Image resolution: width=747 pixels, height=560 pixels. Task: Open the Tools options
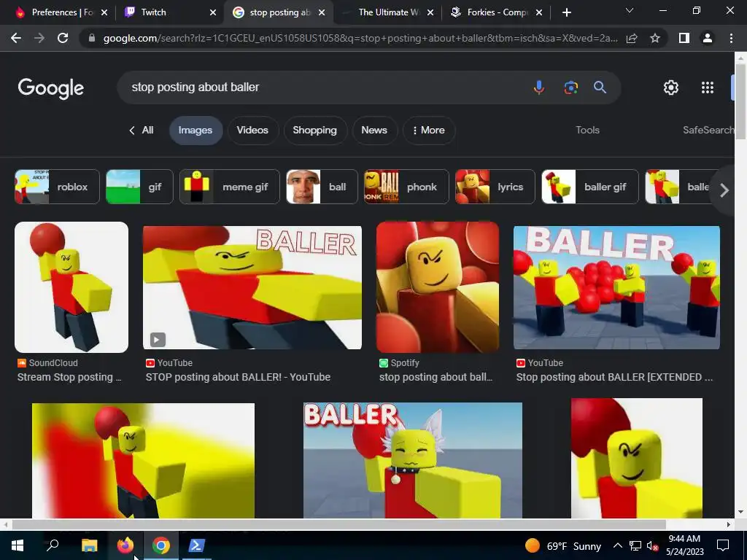(587, 130)
